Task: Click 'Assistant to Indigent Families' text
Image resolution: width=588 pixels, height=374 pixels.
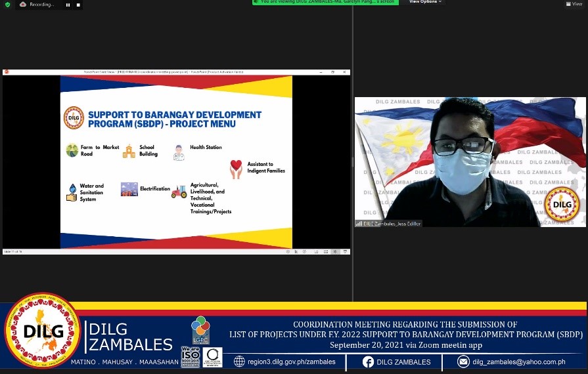Action: coord(266,167)
